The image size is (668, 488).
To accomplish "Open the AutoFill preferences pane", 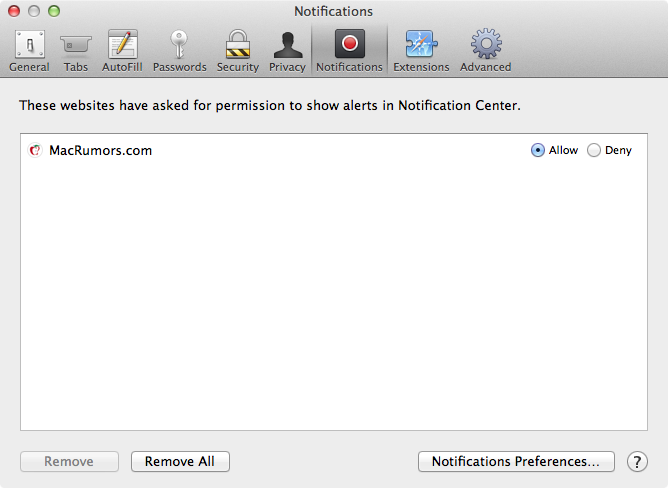I will coord(122,51).
